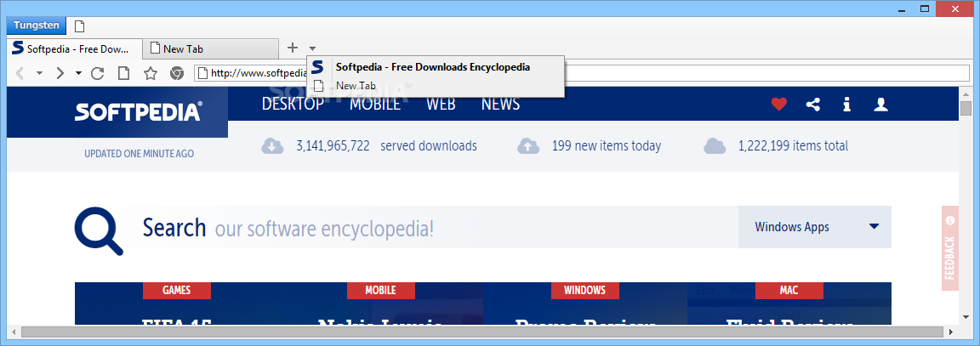This screenshot has width=980, height=346.
Task: Go forward with the forward arrow
Action: (x=60, y=73)
